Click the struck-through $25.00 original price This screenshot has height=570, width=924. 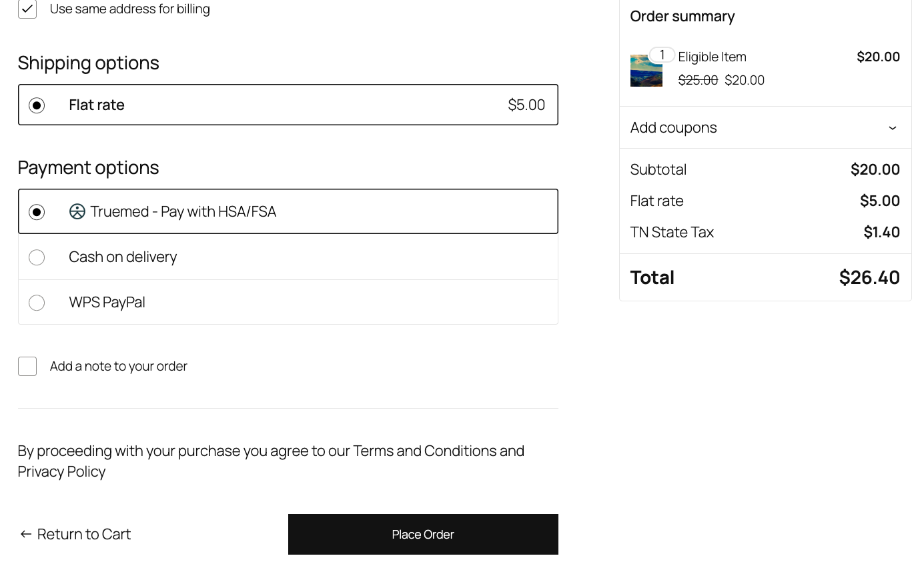[698, 80]
